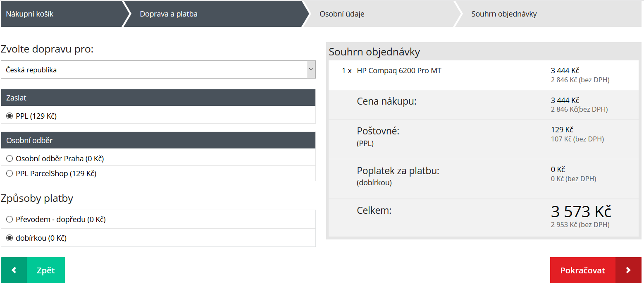
Task: Open the Česká republika country dropdown
Action: point(154,70)
